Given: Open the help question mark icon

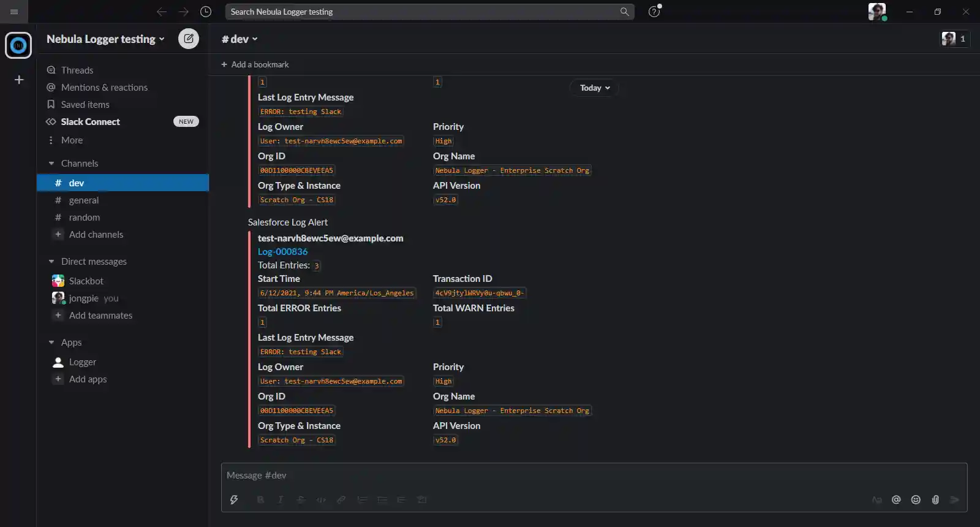Looking at the screenshot, I should [654, 12].
